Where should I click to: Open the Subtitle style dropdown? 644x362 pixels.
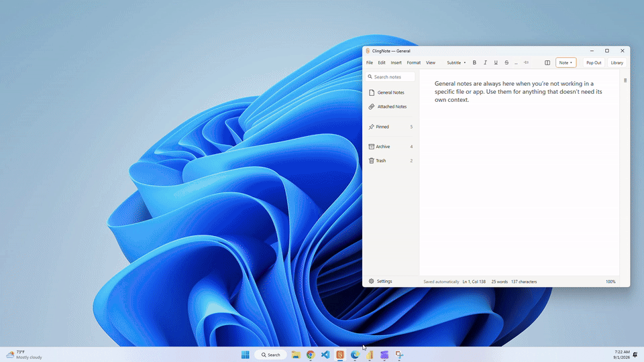pos(456,63)
